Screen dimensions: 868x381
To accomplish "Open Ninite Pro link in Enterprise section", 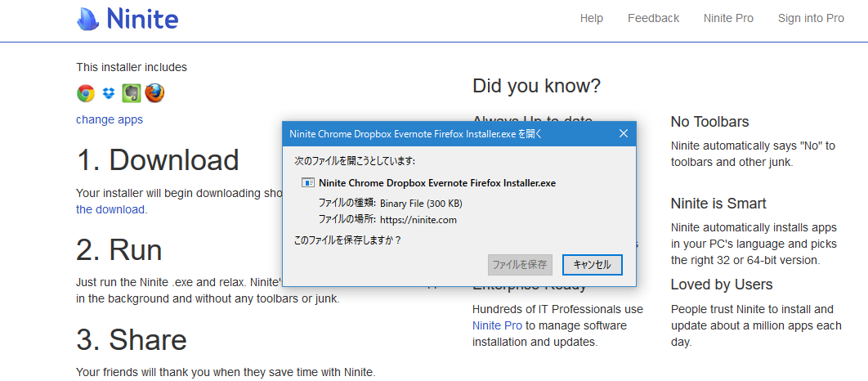I will (497, 325).
